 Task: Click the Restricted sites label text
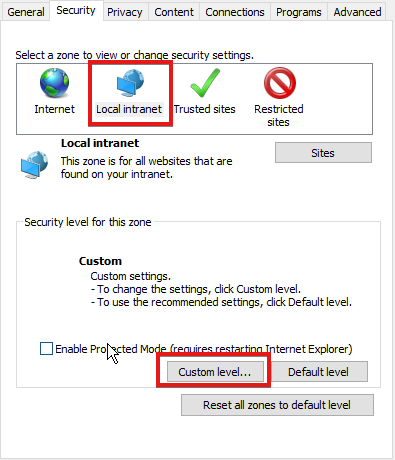[279, 115]
